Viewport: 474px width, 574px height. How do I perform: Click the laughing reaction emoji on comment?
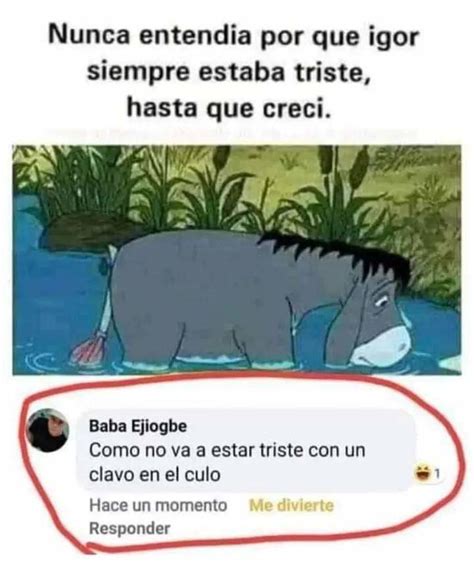pyautogui.click(x=421, y=474)
